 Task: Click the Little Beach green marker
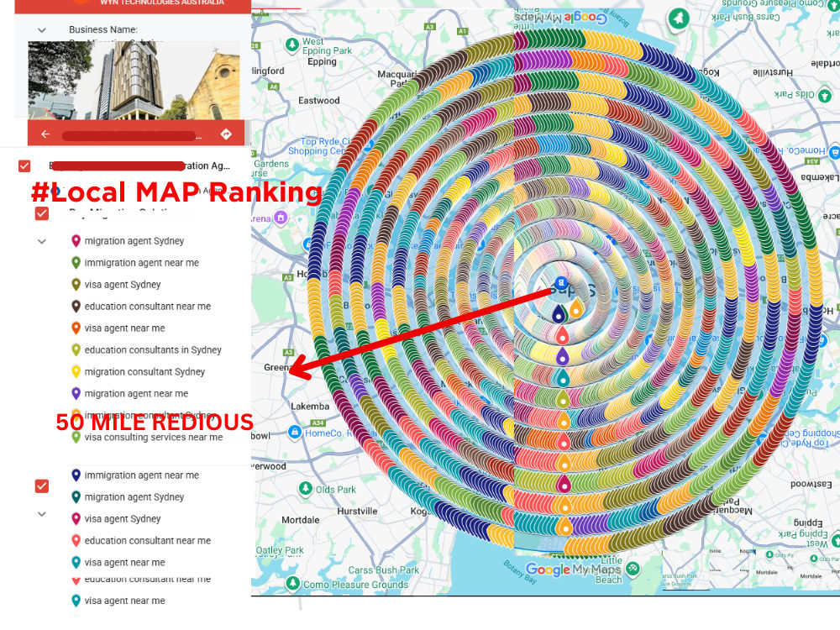633,569
